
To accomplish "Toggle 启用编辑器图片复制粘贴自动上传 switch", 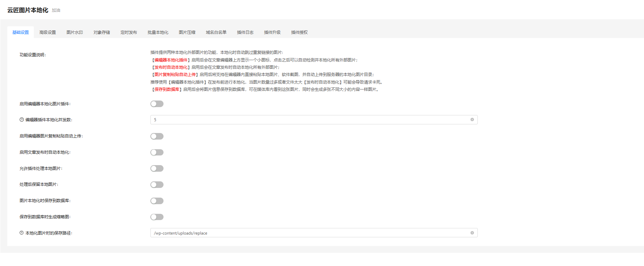I will point(157,136).
